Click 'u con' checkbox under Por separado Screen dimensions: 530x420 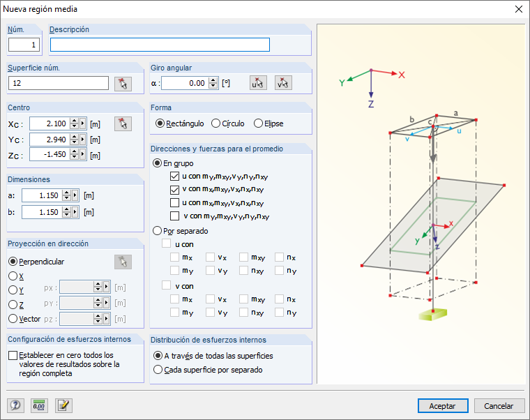click(x=166, y=243)
